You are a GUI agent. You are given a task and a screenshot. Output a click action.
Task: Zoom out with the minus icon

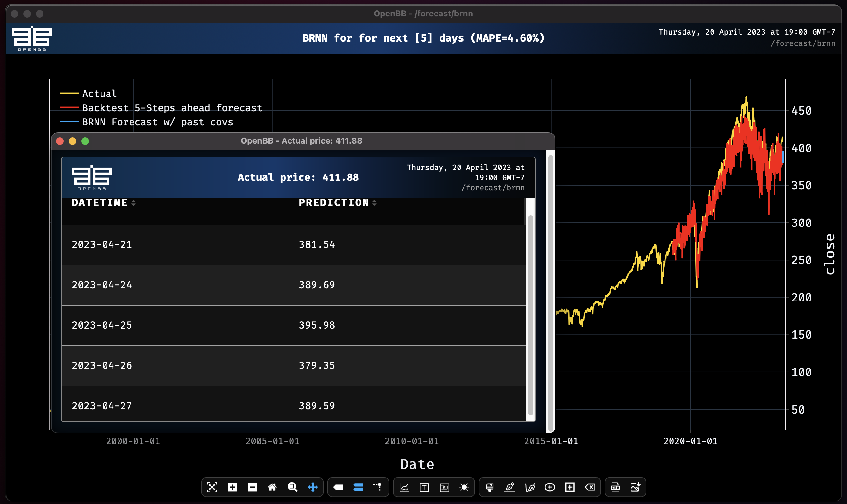point(252,487)
